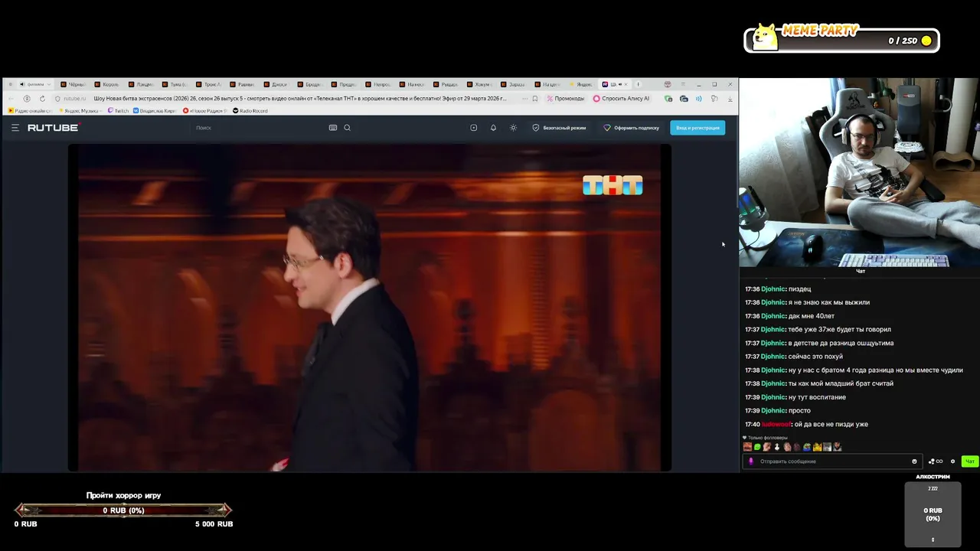Click the magnifier search icon on Rutube
Image resolution: width=980 pixels, height=551 pixels.
click(347, 128)
